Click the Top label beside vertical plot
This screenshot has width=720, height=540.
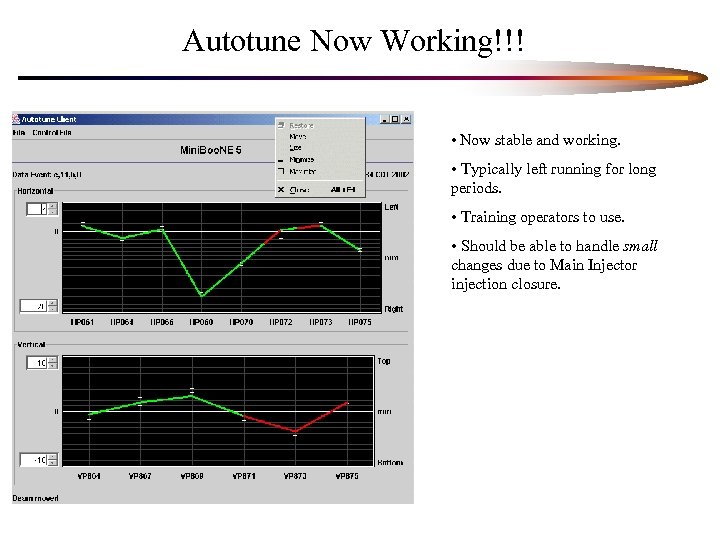pos(384,361)
